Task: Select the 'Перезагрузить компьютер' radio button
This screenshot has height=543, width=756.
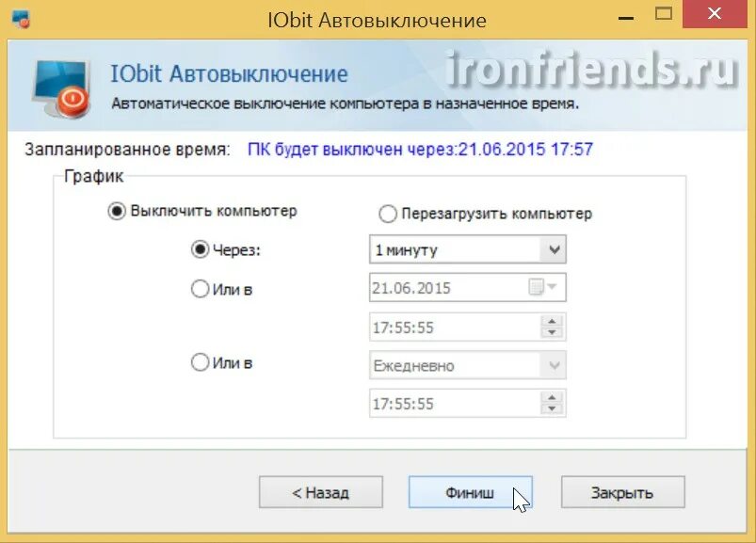Action: coord(388,214)
